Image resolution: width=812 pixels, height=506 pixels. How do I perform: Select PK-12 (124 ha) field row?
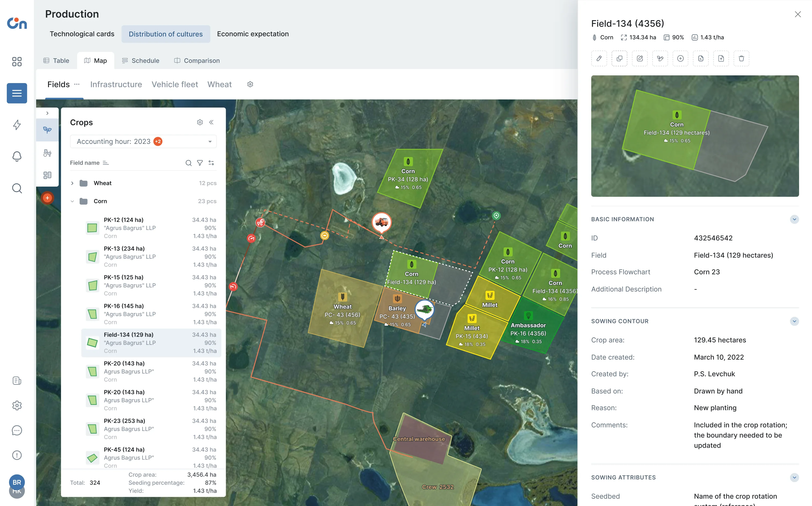point(151,228)
